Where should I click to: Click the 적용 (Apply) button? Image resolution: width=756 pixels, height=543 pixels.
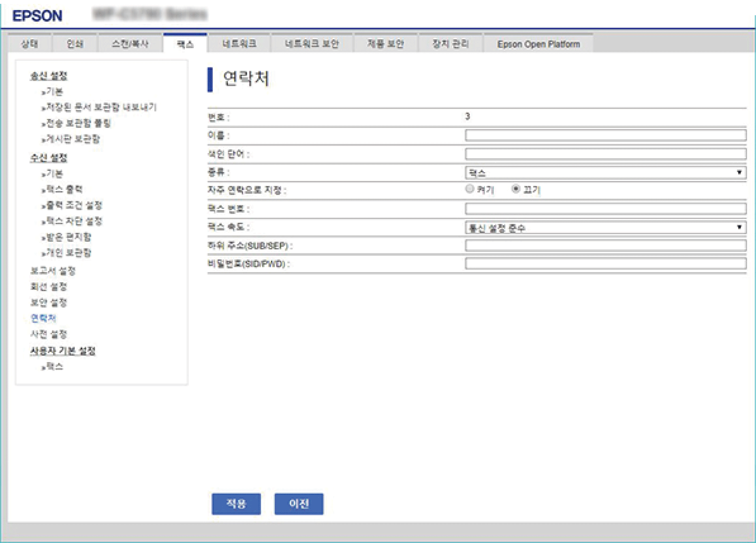tap(236, 504)
